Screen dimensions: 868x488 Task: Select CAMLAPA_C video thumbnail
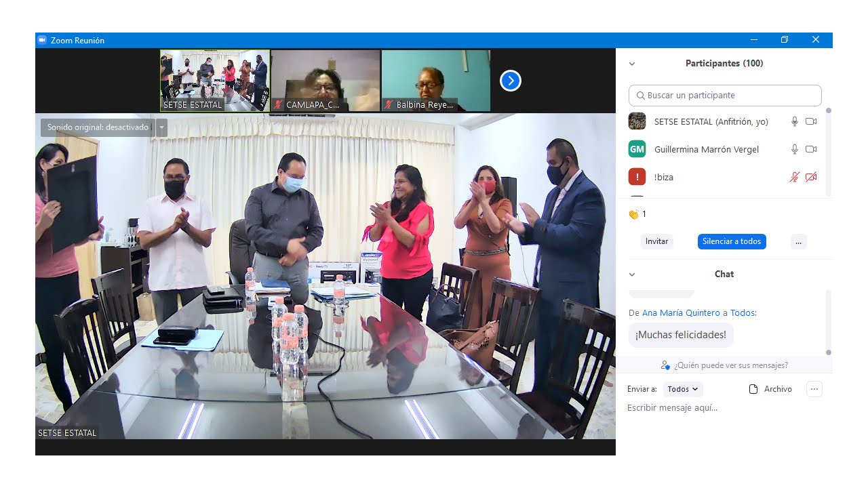[x=325, y=81]
